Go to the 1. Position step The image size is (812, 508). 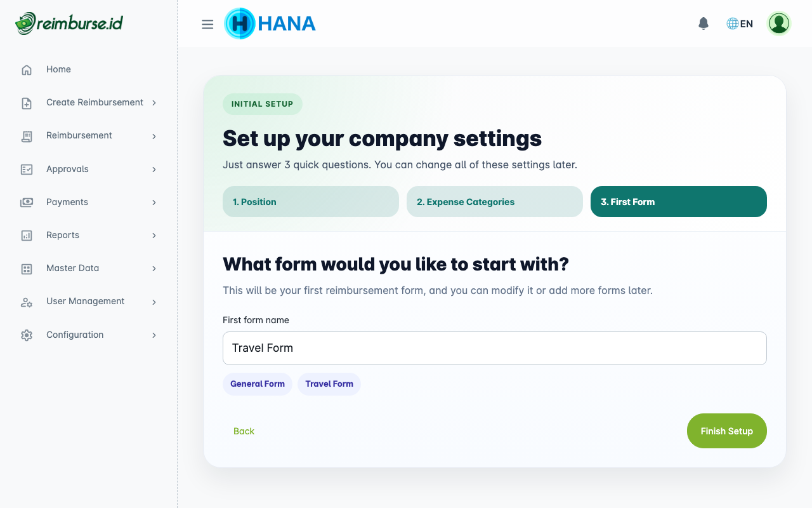click(310, 201)
